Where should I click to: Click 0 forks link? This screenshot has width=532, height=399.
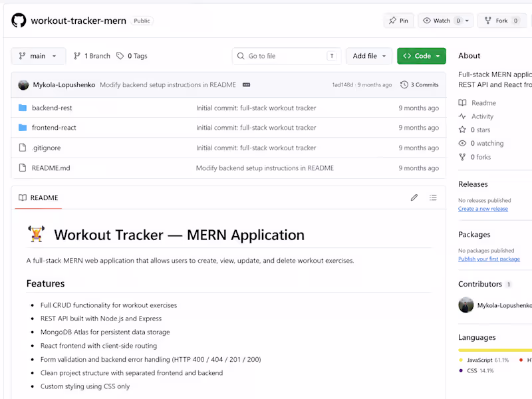point(480,157)
